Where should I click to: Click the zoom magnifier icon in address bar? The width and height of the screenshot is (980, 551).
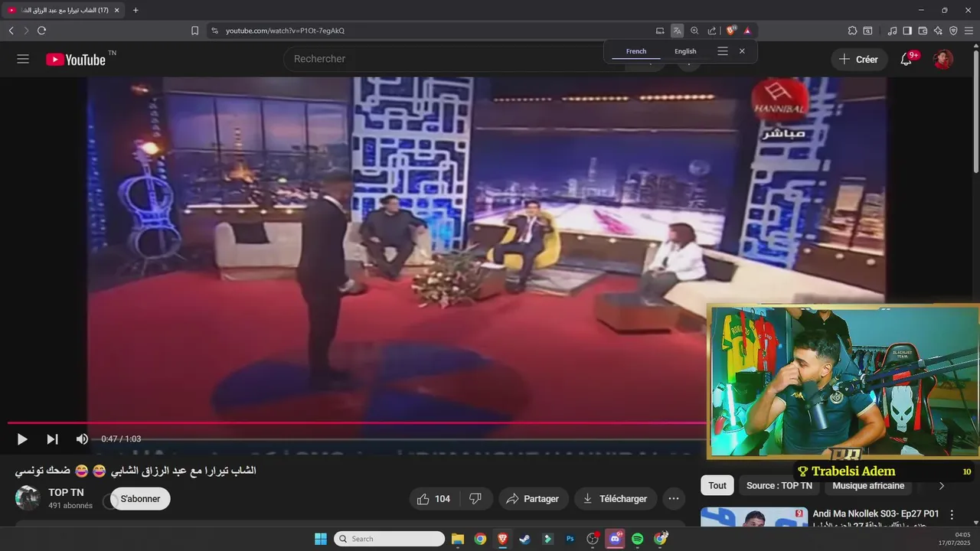coord(694,31)
